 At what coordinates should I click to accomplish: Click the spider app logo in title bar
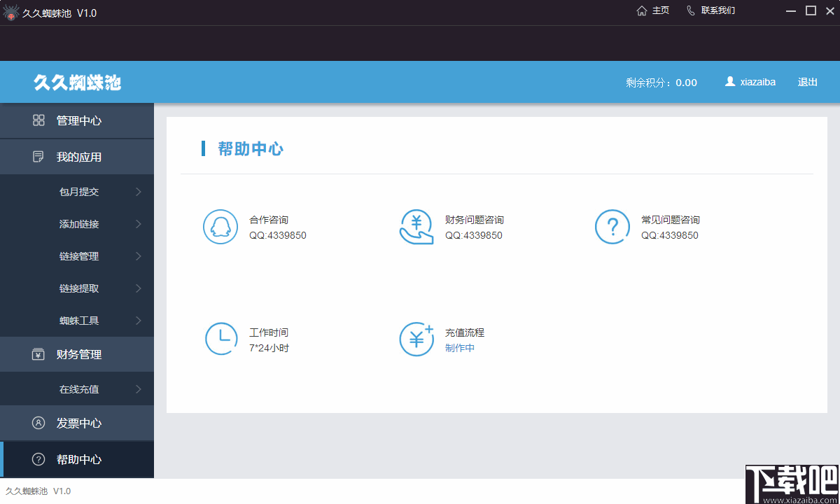tap(11, 12)
